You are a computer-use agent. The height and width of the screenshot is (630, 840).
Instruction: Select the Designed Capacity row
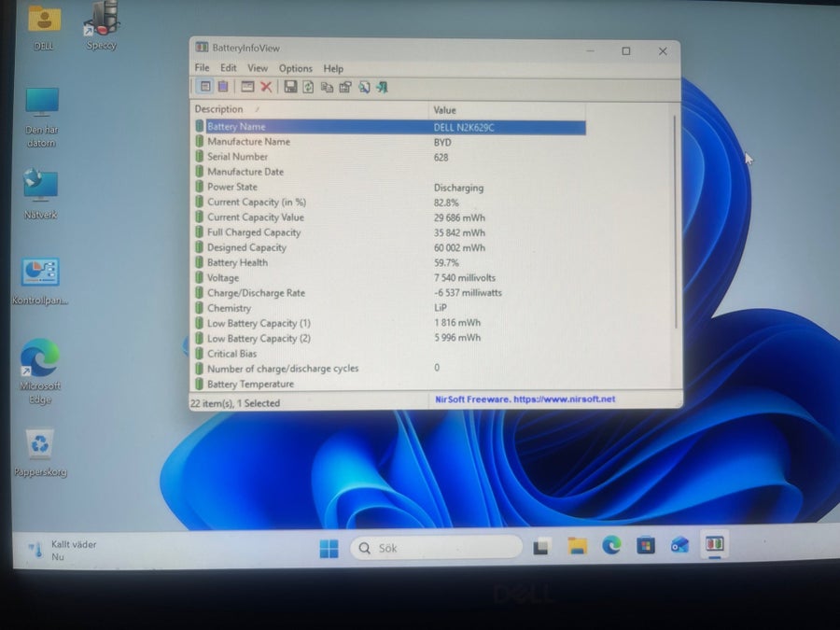[389, 247]
